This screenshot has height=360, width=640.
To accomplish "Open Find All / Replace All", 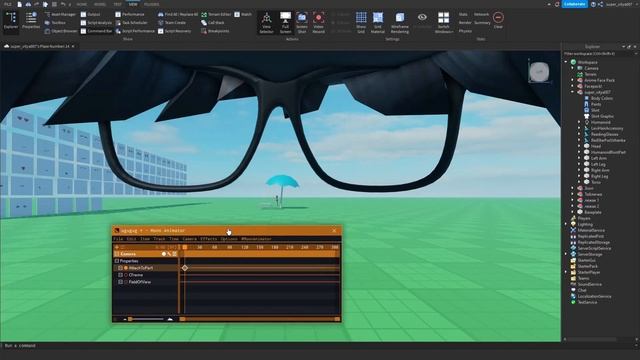I will tap(178, 14).
